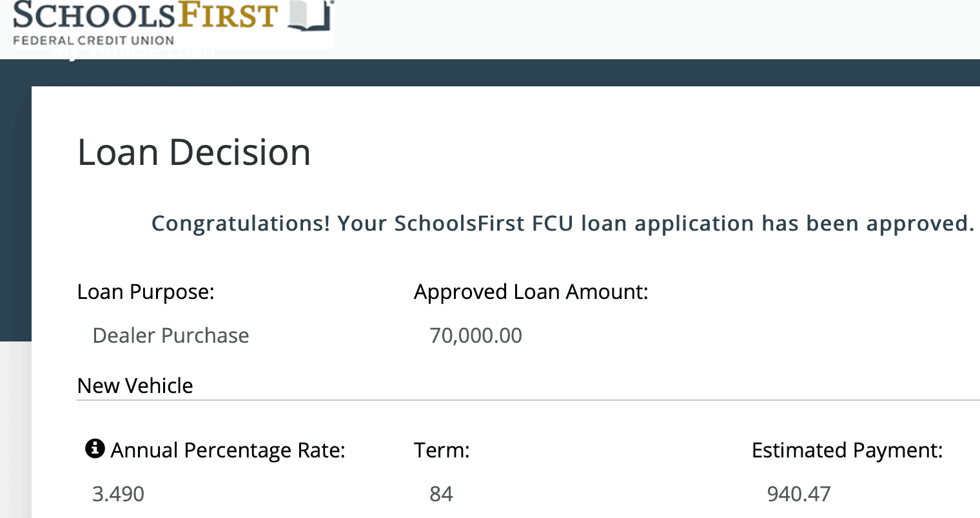Click the 3.490 rate value

click(x=119, y=494)
